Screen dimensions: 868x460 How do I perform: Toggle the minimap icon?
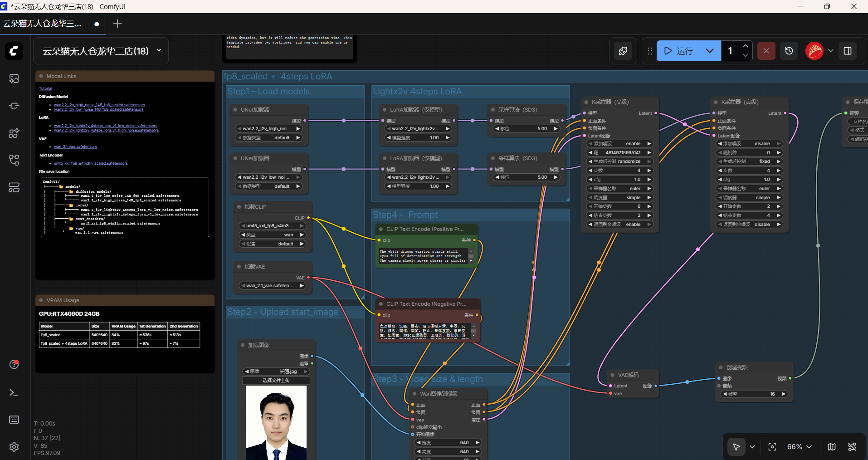click(x=832, y=447)
